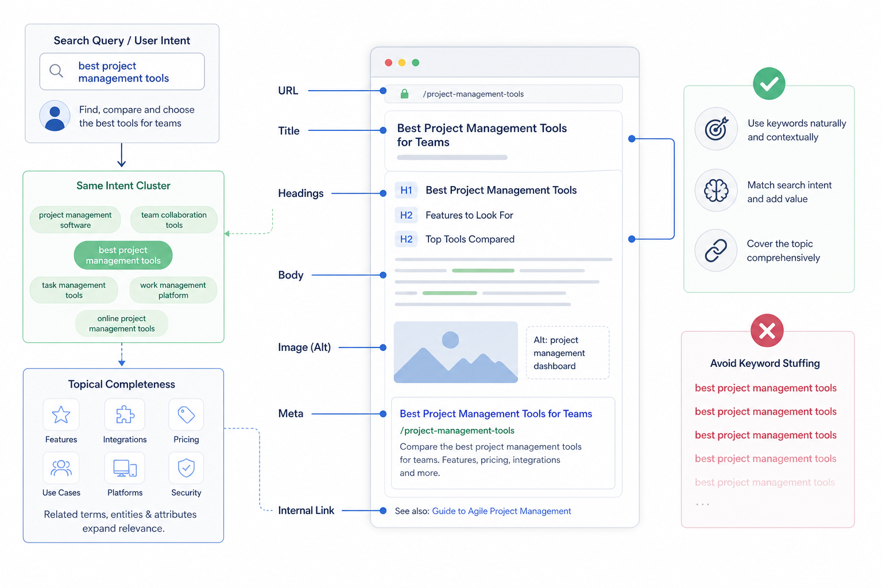Click the brain icon beside Match search intent
The width and height of the screenshot is (882, 588).
pos(716,190)
